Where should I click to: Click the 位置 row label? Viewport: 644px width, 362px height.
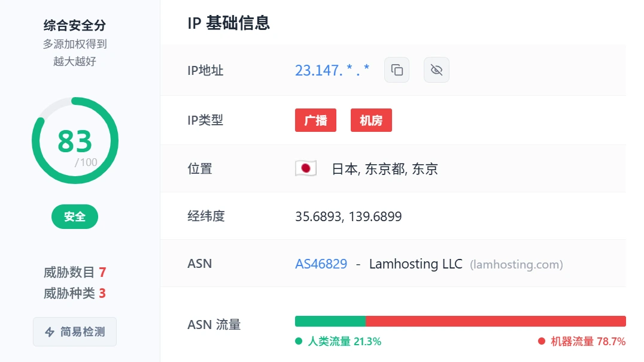coord(200,168)
